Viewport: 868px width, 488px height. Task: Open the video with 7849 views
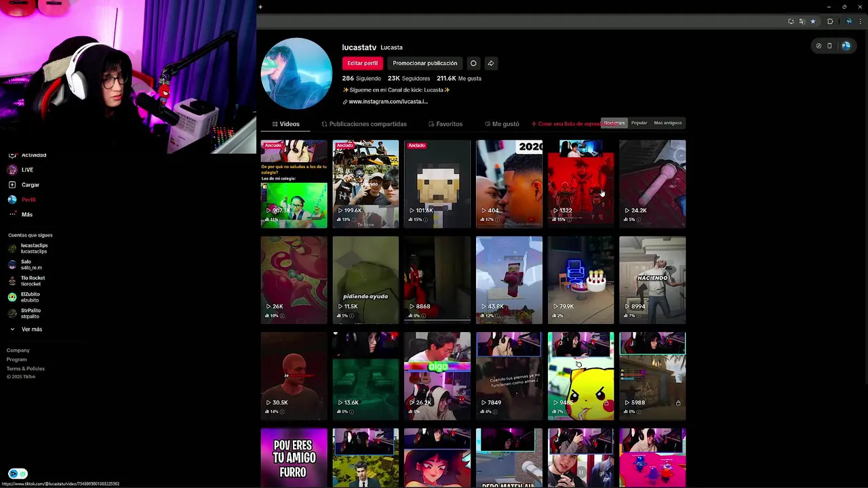(509, 376)
